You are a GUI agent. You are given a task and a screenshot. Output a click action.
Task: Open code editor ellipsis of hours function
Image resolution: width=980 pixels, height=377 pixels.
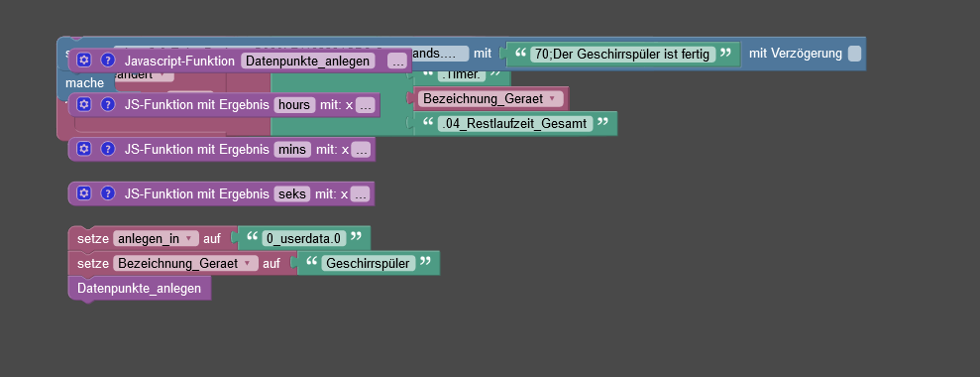tap(366, 105)
